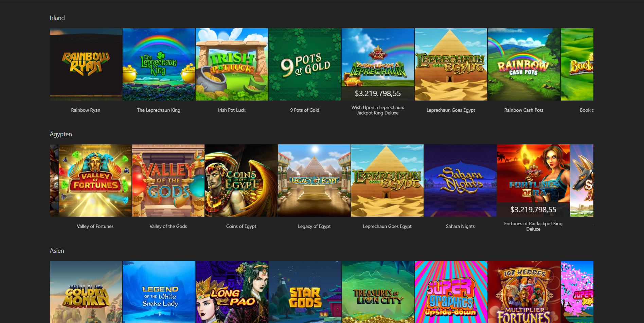Screen dimensions: 644x323
Task: Open 9 Pots of Gold slot
Action: click(x=304, y=64)
